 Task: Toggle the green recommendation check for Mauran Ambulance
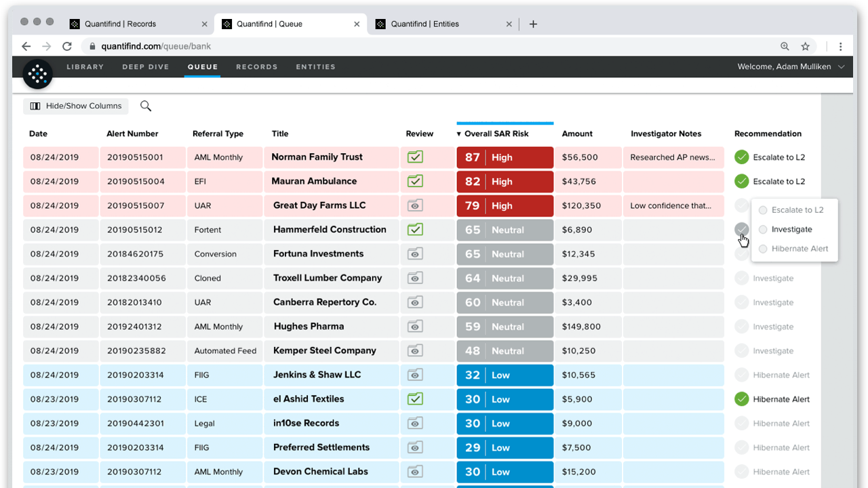[x=742, y=181]
